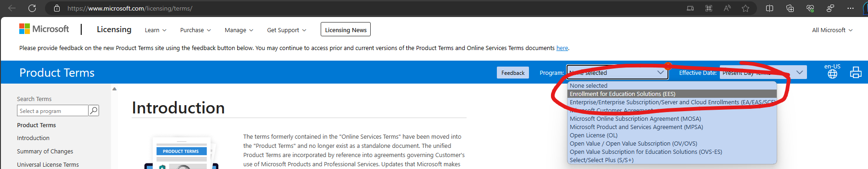Choose Select/Select Plus (S/S+)
Viewport: 868px width, 169px height.
click(672, 160)
